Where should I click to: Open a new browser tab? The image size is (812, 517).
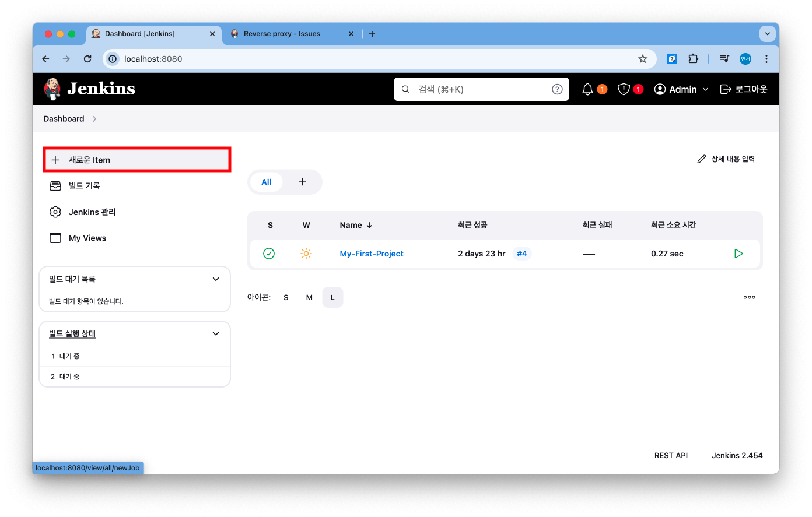(x=372, y=34)
